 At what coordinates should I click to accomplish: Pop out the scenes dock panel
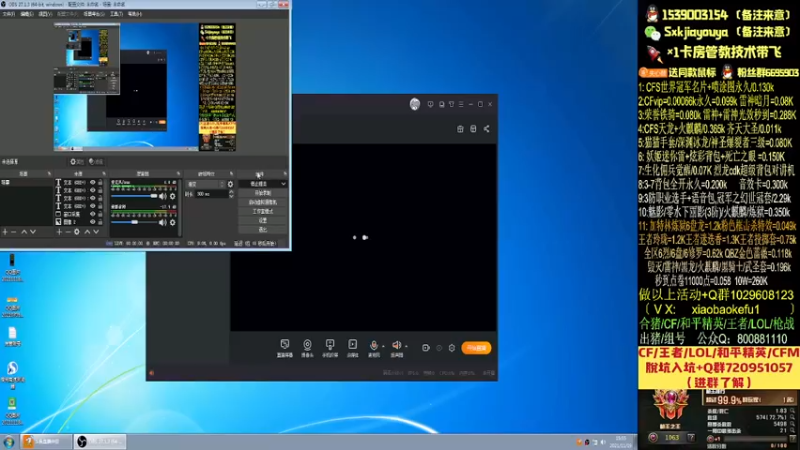coord(49,173)
